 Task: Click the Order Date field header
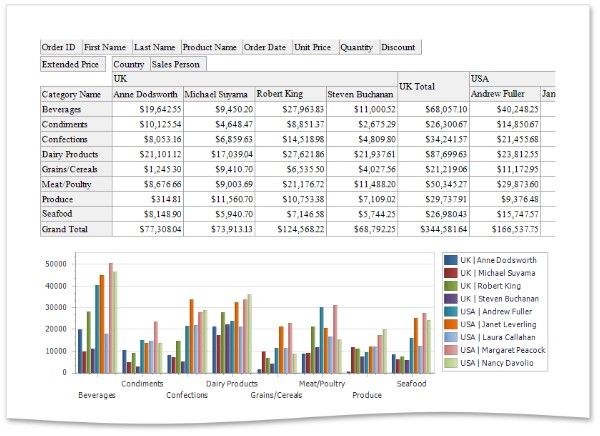(x=265, y=46)
